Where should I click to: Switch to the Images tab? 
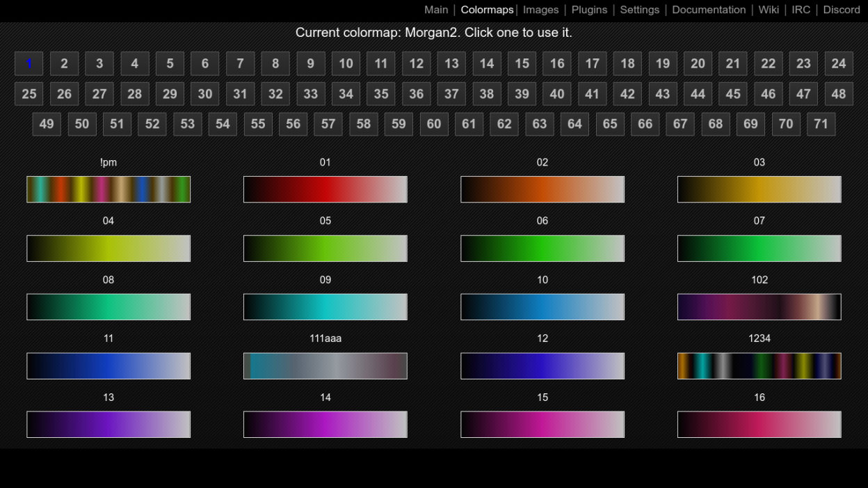540,10
